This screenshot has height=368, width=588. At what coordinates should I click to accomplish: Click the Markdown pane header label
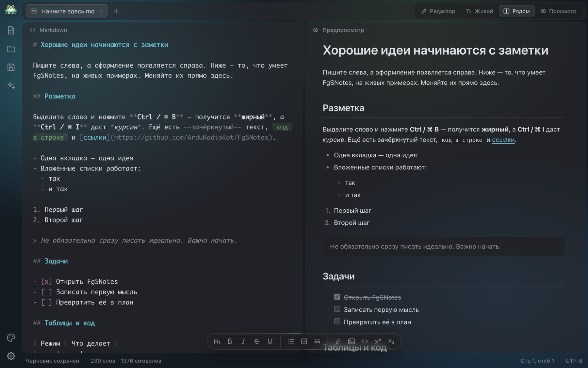click(53, 30)
